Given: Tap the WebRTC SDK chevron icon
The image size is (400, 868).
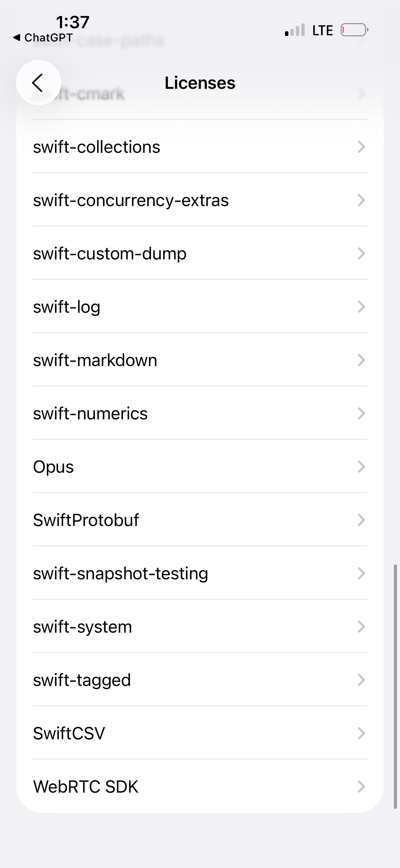Looking at the screenshot, I should coord(361,786).
